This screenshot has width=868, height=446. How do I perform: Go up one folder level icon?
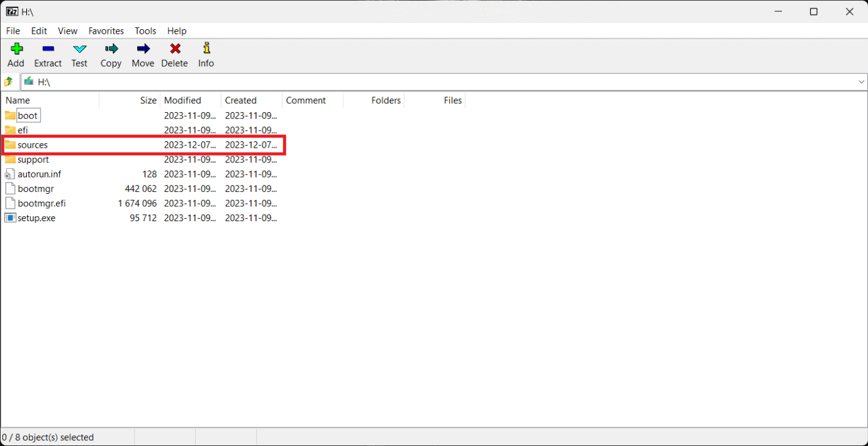point(9,82)
